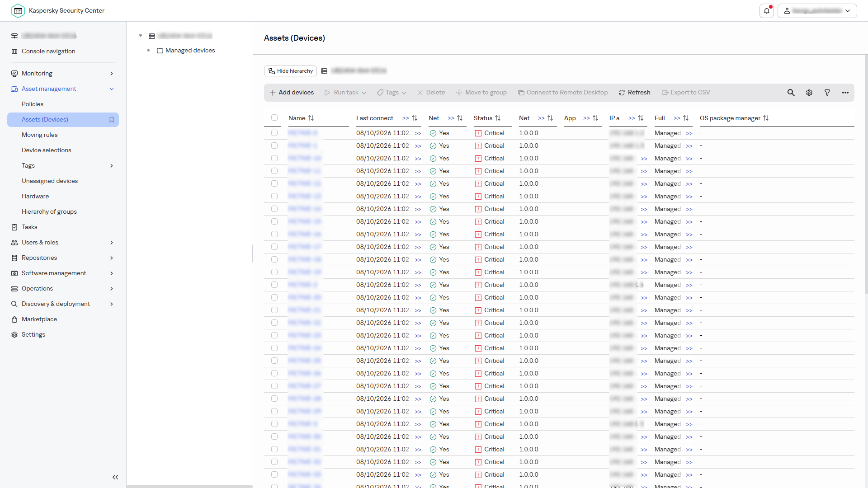The width and height of the screenshot is (868, 488).
Task: Click the bookmark icon on Assets (Devices)
Action: [112, 120]
